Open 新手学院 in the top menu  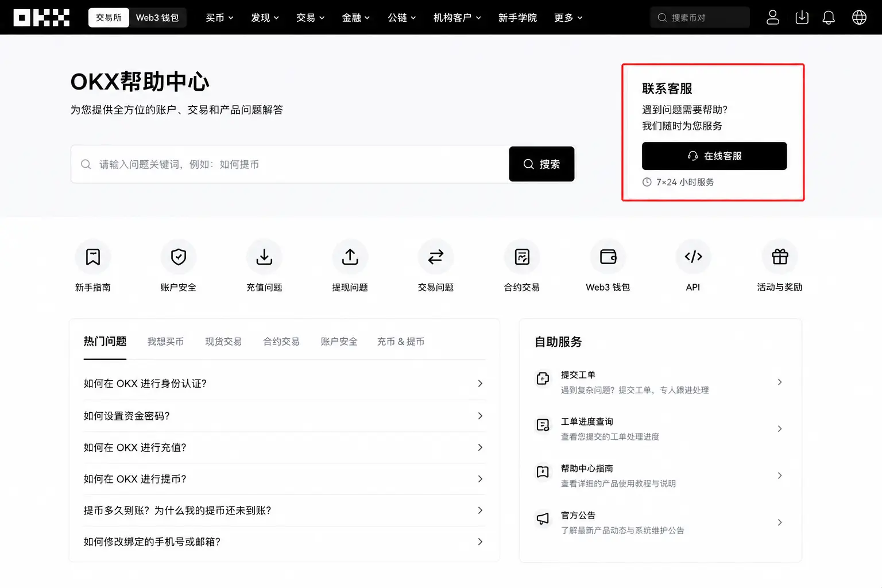click(517, 18)
